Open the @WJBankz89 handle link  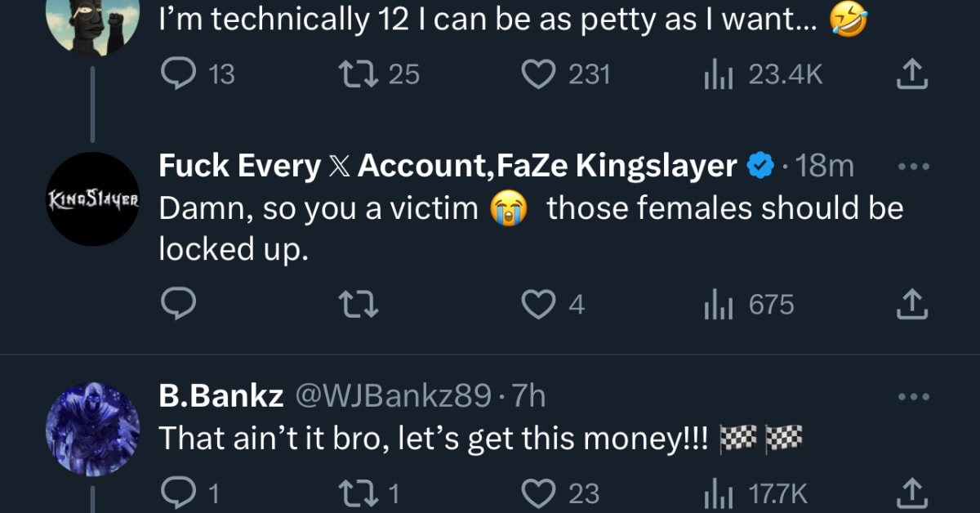392,397
